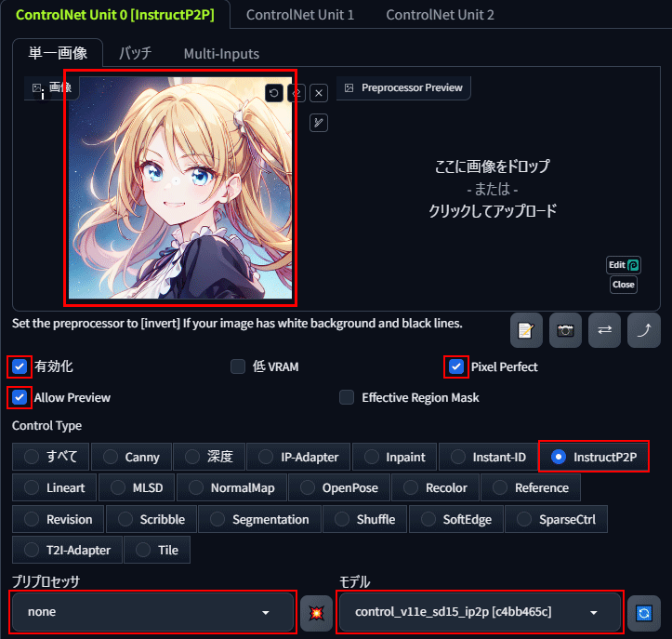Screen dimensions: 672x639
Task: Toggle the Pixel Perfect checkbox
Action: pos(456,366)
